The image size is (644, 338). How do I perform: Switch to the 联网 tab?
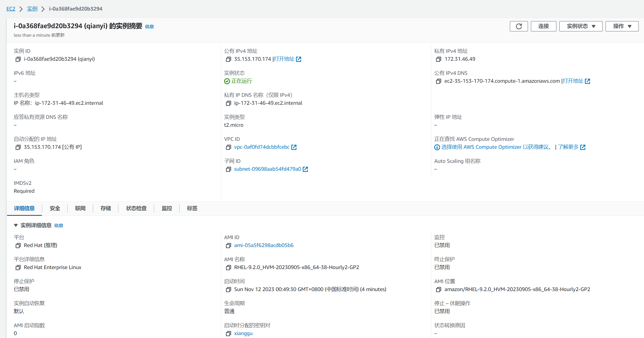click(80, 208)
